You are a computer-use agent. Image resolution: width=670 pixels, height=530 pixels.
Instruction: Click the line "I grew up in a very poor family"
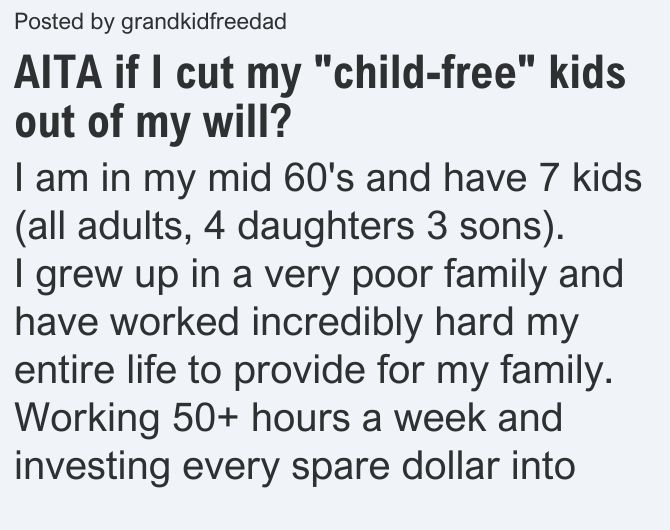pos(280,275)
